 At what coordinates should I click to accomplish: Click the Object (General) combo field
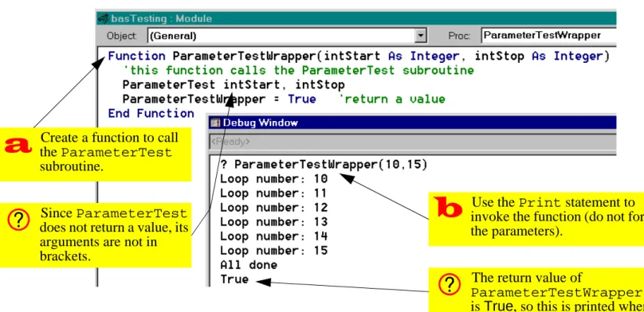pos(287,36)
